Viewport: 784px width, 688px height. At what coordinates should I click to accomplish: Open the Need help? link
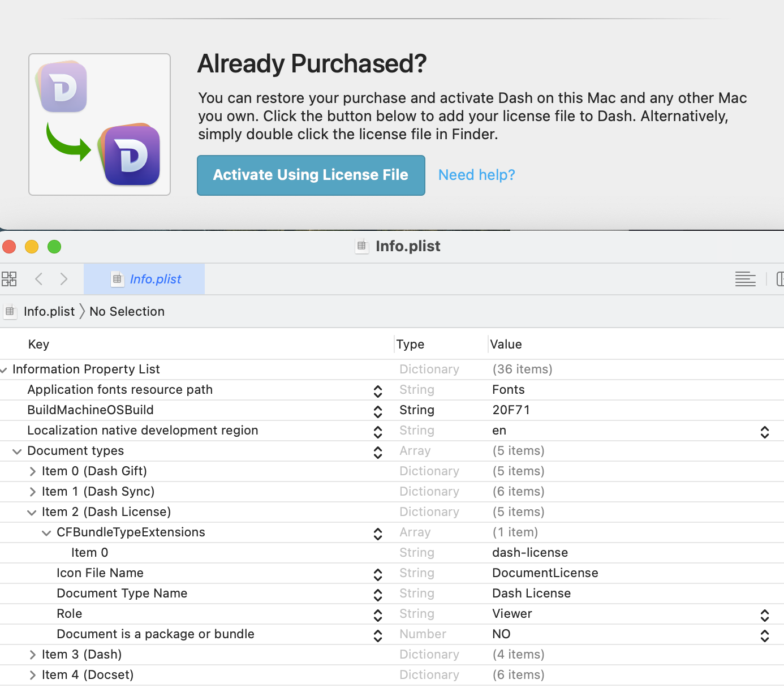pos(476,175)
